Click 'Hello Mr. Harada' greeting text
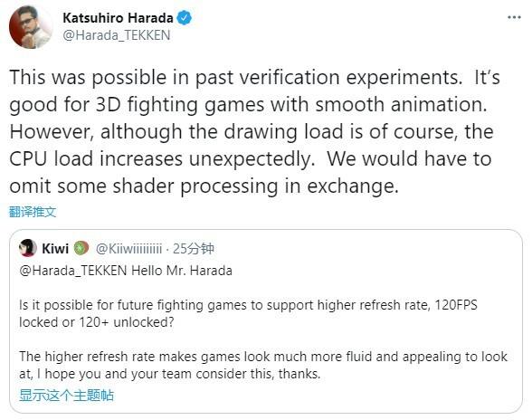 (x=182, y=271)
